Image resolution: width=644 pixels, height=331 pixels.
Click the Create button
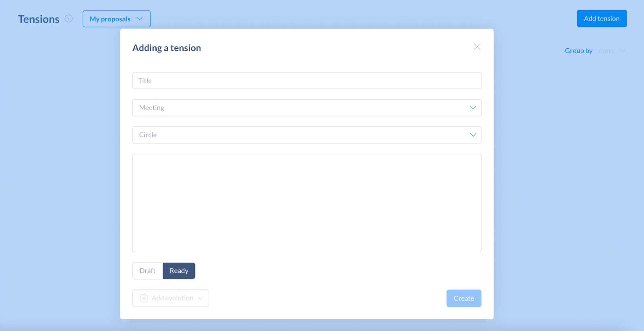pyautogui.click(x=464, y=298)
